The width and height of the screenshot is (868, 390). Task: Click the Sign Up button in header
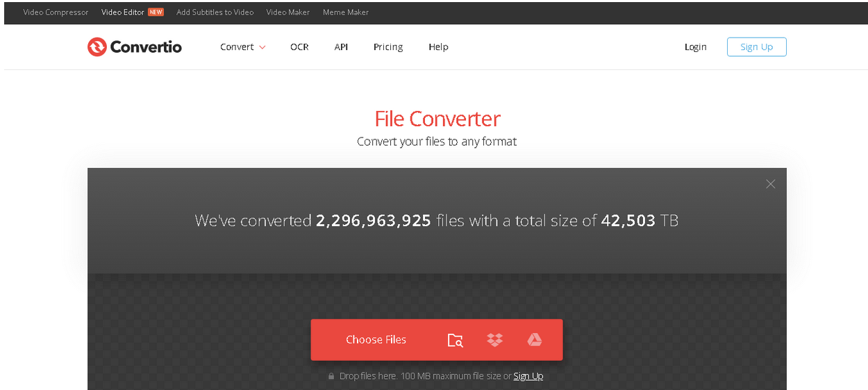click(x=756, y=47)
